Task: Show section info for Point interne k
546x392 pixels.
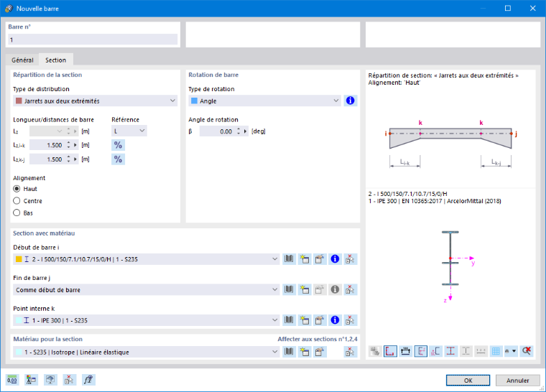Action: (x=335, y=320)
